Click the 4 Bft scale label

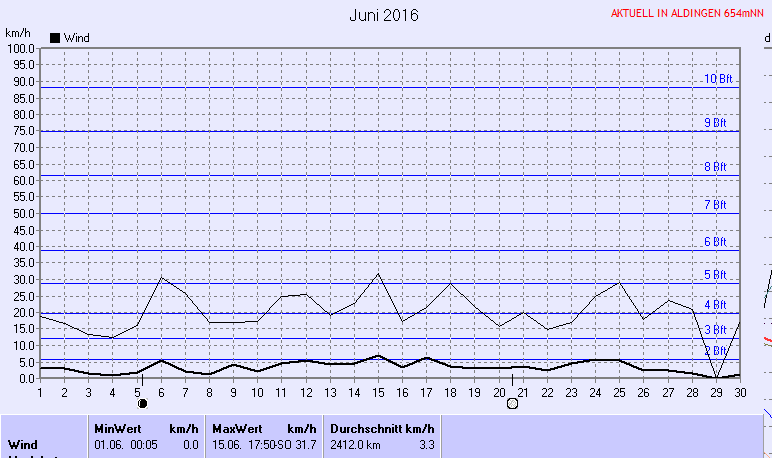click(715, 305)
